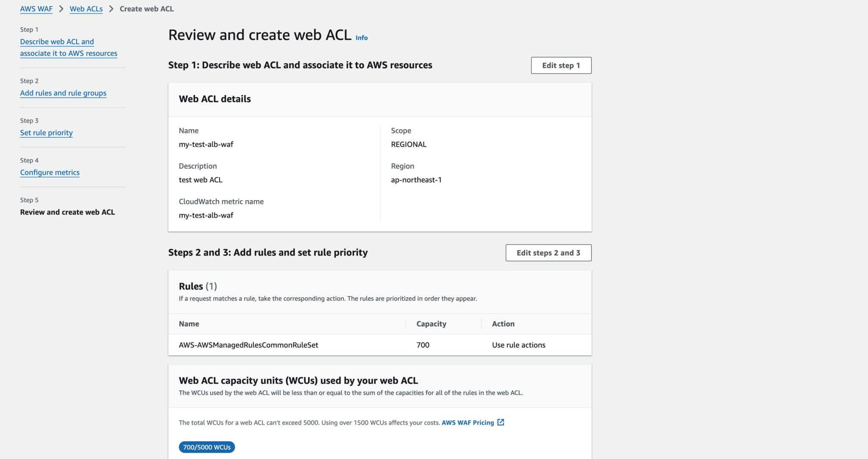
Task: Click the Name column header in Rules table
Action: [189, 323]
